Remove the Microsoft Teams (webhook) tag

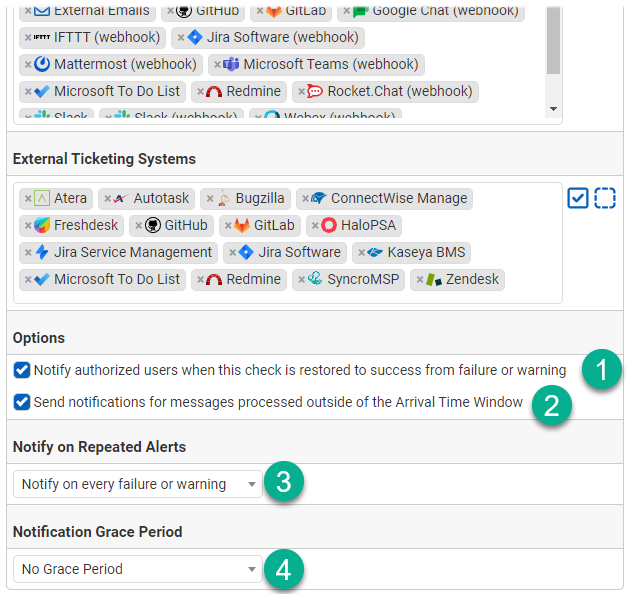click(x=217, y=65)
